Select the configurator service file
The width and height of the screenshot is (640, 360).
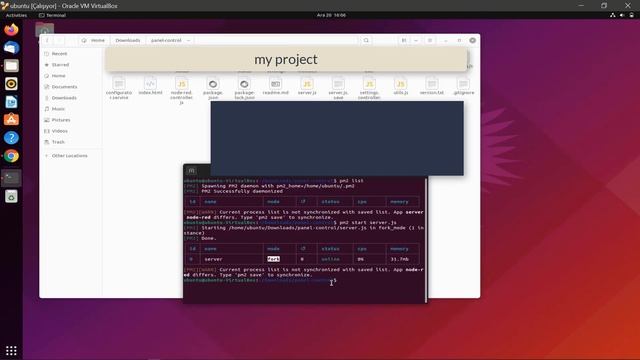coord(119,89)
